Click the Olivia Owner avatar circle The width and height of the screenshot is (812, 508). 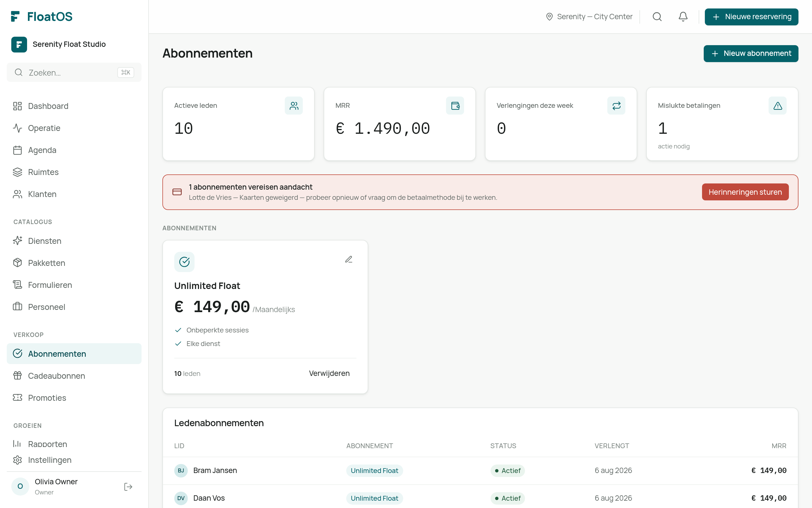20,486
